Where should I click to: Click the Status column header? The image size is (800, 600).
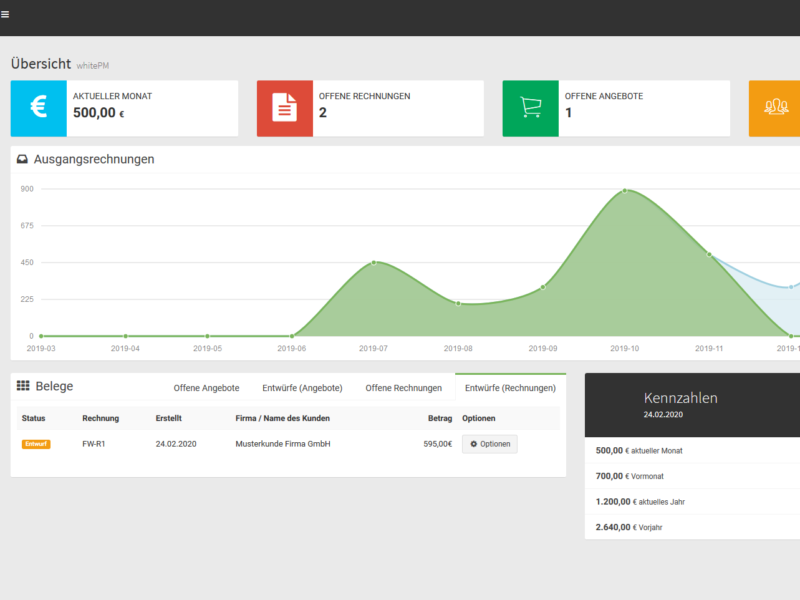(x=34, y=418)
